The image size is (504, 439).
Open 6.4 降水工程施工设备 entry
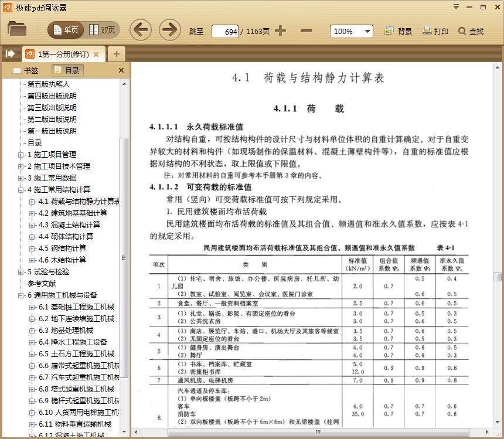click(73, 342)
